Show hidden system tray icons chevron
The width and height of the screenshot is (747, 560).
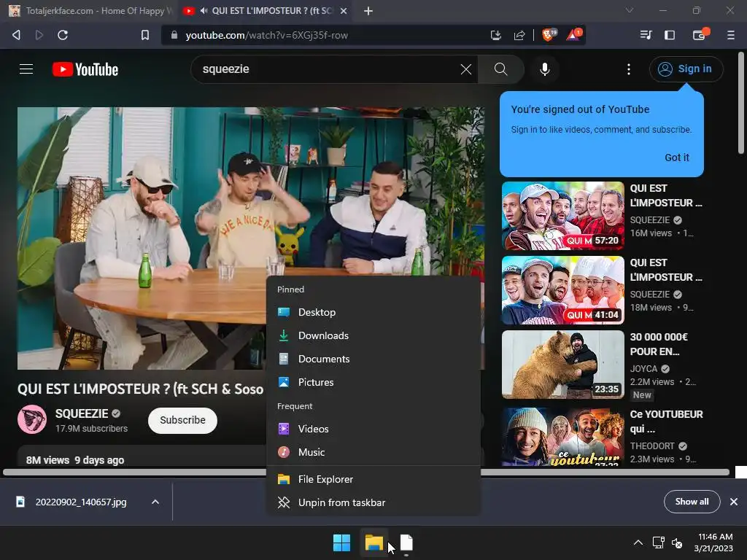[x=638, y=542]
